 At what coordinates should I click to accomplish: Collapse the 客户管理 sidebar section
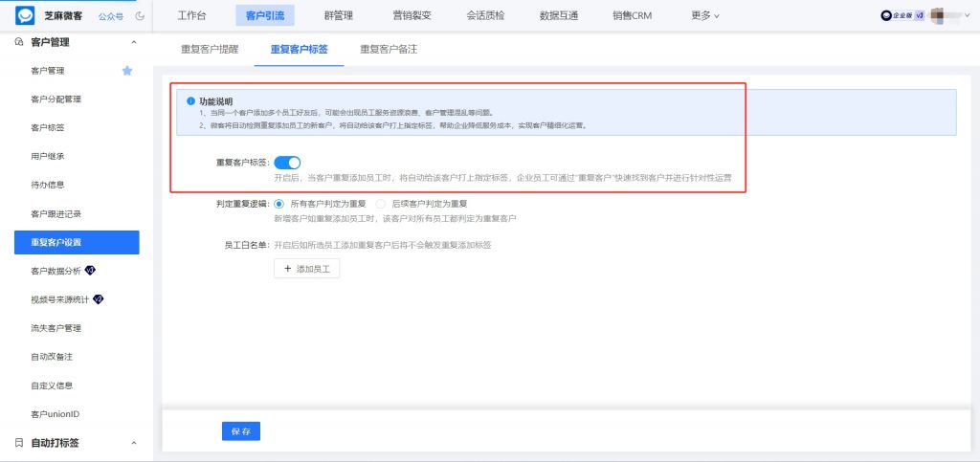click(x=133, y=42)
